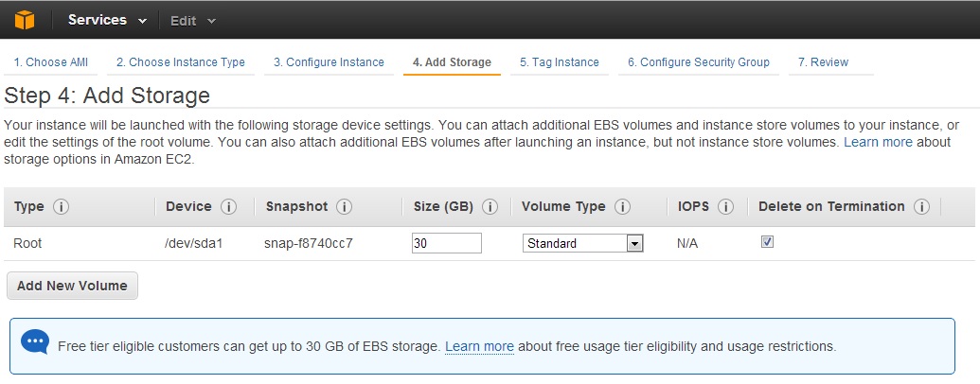Go to 1. Choose AMI step tab
Viewport: 980px width, 384px height.
click(51, 62)
